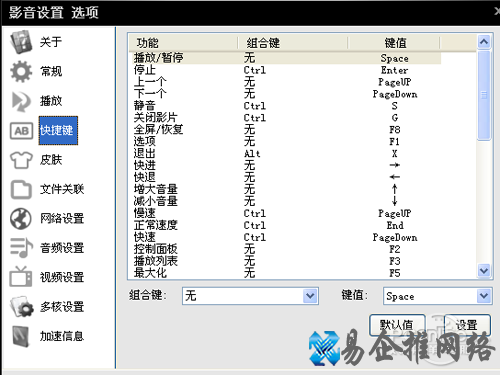Select the 上一个 shortcut row
The image size is (500, 375).
pos(287,82)
